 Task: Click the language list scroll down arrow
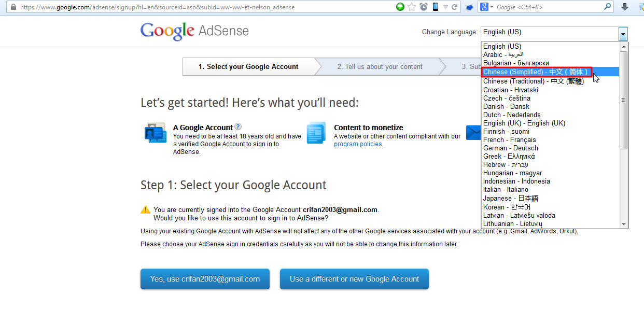(624, 224)
